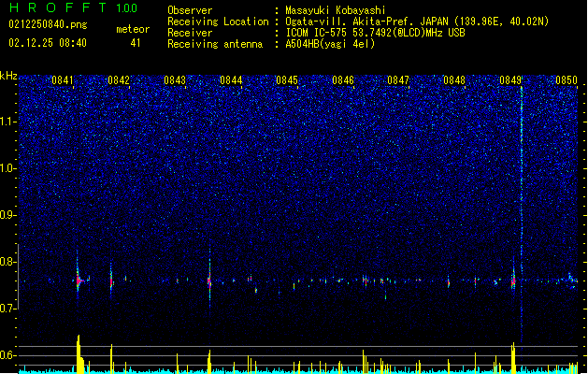This screenshot has height=374, width=588.
Task: Click the 0843 time marker
Action: point(175,80)
